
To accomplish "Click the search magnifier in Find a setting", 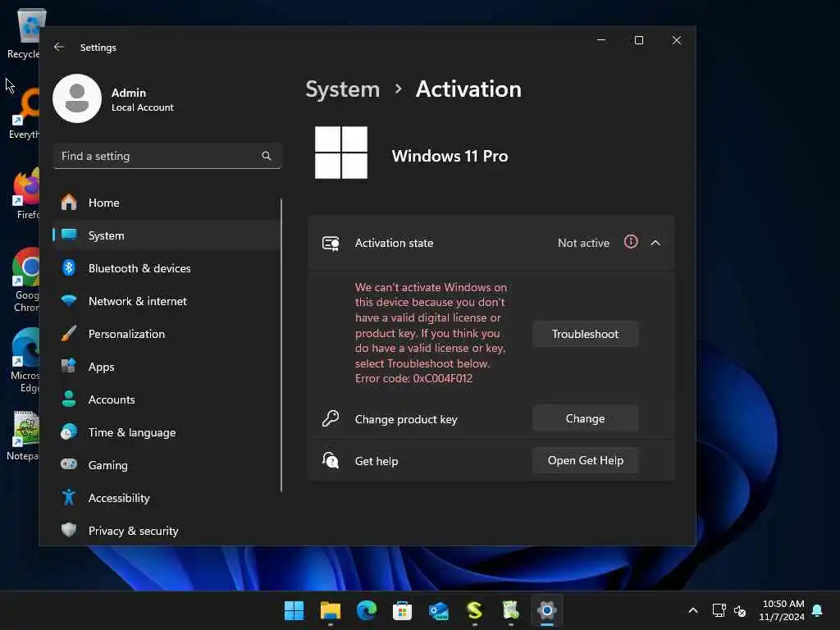I will 267,156.
